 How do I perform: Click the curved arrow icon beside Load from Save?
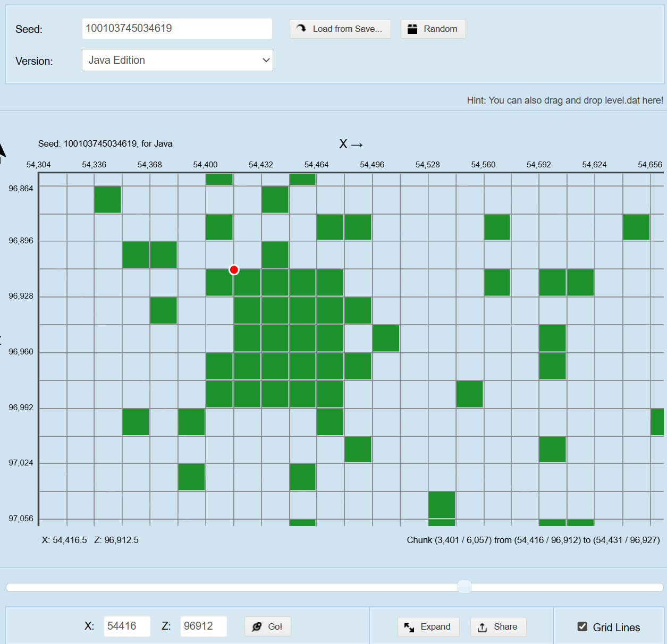point(301,29)
